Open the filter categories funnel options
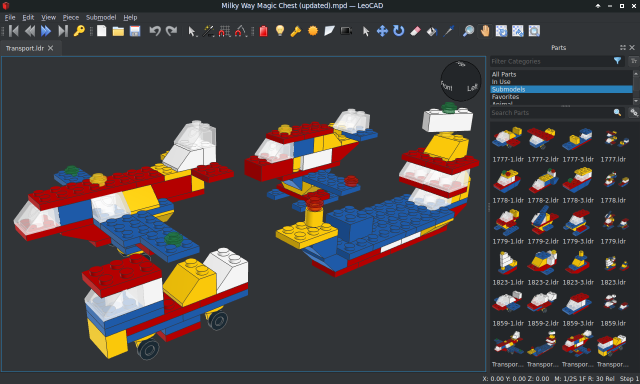The height and width of the screenshot is (384, 640). [x=617, y=61]
